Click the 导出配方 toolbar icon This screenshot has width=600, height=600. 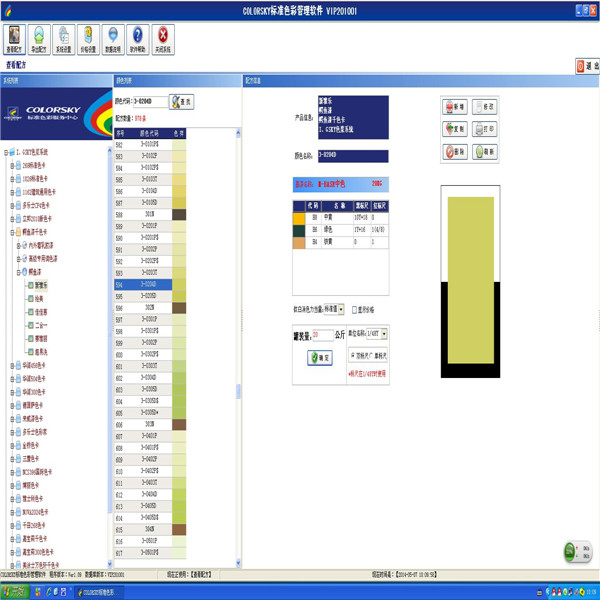pyautogui.click(x=38, y=40)
